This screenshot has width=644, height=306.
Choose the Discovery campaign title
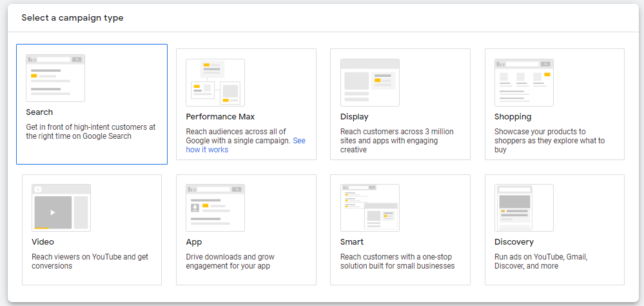[x=514, y=242]
